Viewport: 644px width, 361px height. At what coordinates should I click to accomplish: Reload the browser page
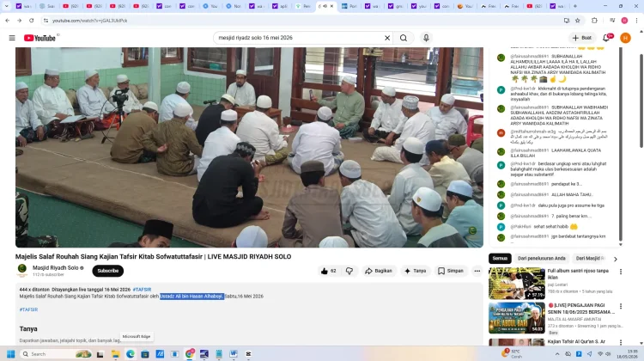tap(31, 20)
